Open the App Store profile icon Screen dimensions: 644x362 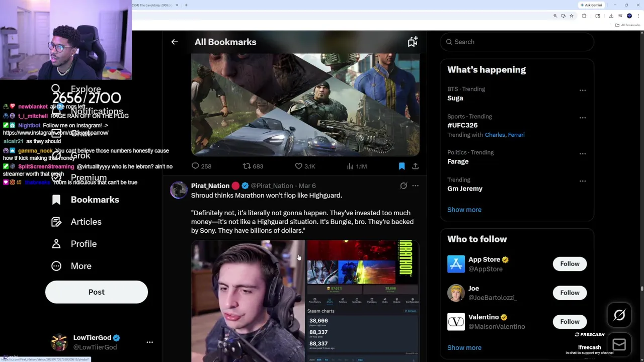point(456,264)
